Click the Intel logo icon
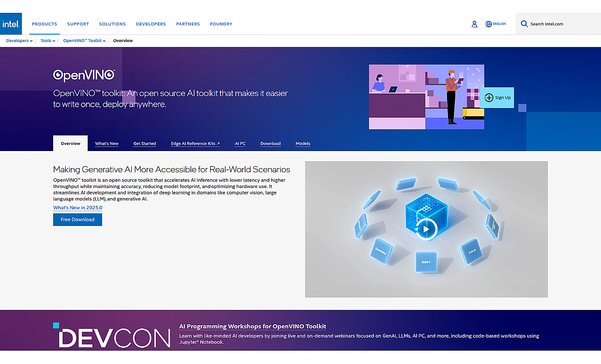Screen dimensions: 601x364 pos(10,24)
